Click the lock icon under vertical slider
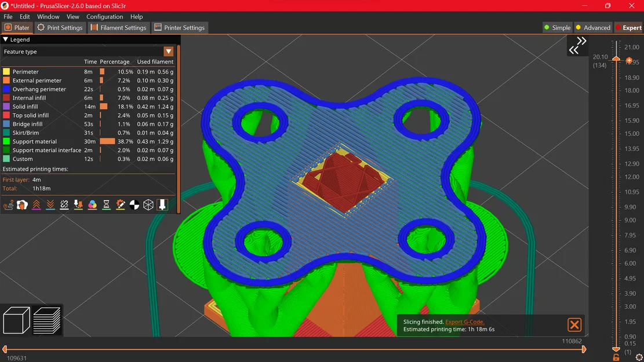Image resolution: width=644 pixels, height=362 pixels. click(616, 357)
